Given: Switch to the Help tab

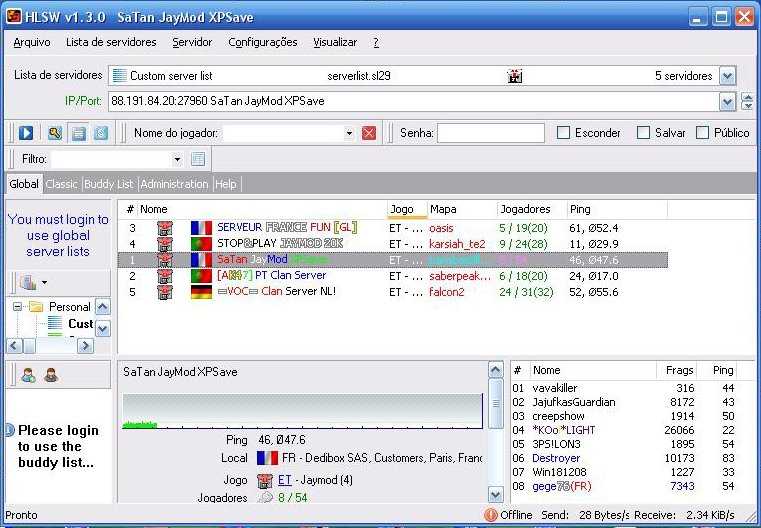Looking at the screenshot, I should tap(226, 184).
